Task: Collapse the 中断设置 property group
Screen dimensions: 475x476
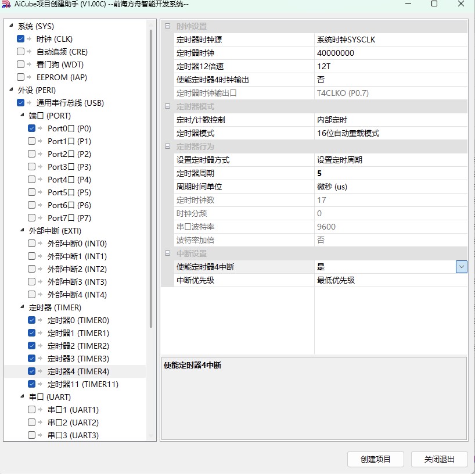Action: pyautogui.click(x=167, y=253)
